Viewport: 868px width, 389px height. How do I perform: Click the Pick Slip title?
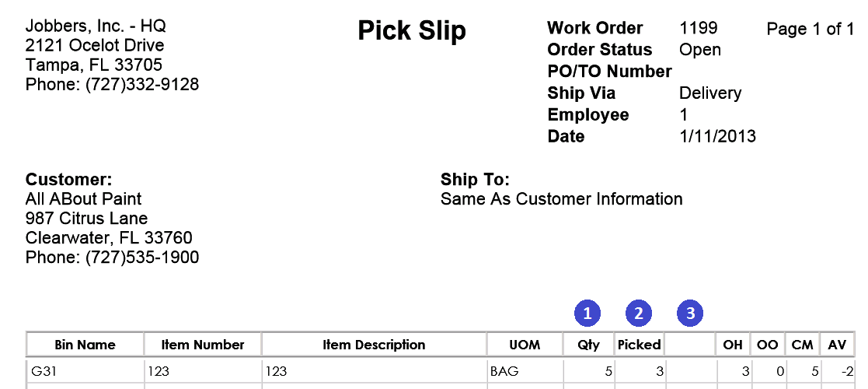(412, 31)
